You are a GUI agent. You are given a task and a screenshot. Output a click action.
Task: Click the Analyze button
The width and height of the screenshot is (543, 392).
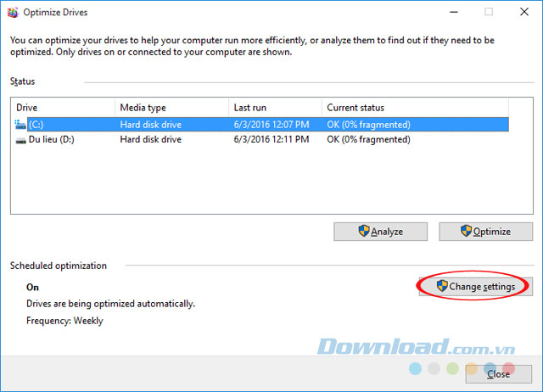(x=380, y=232)
